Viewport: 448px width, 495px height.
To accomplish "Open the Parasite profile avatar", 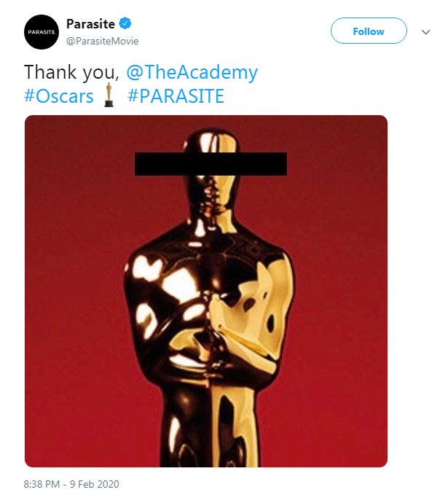I will coord(42,32).
